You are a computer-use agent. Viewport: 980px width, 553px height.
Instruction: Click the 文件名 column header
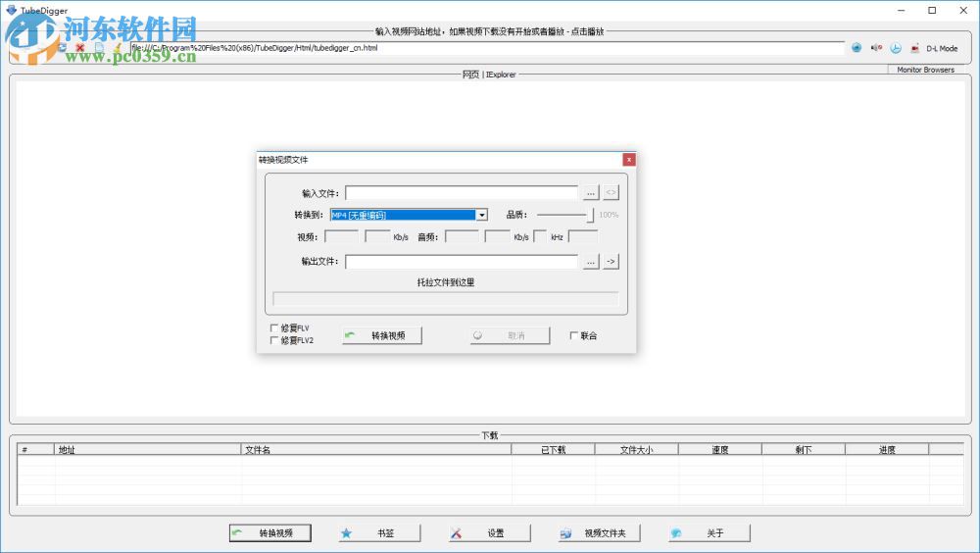[375, 449]
